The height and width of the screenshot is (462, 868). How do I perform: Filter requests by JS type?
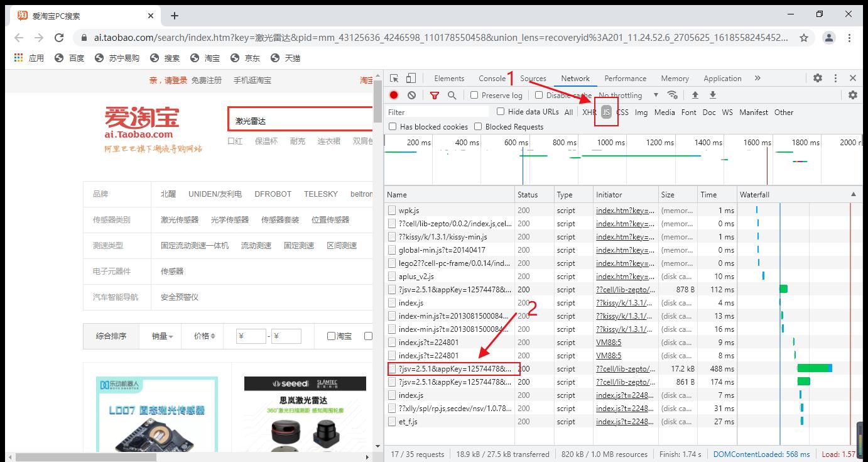click(606, 113)
